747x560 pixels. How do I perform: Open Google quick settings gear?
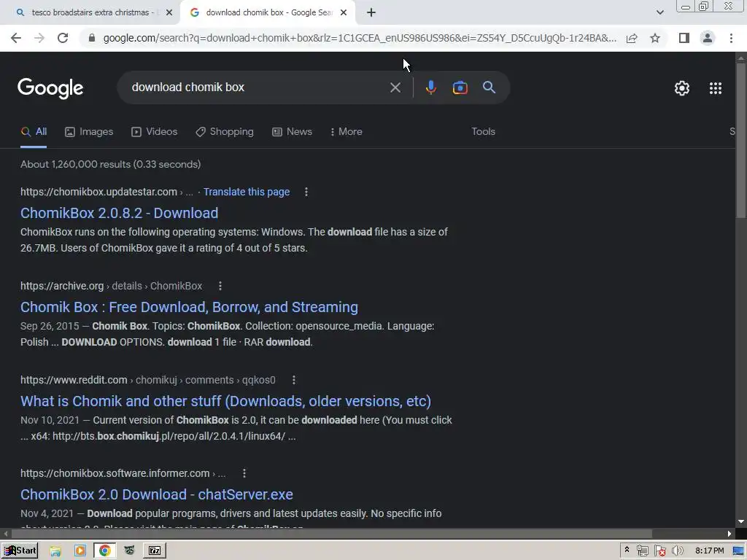682,88
